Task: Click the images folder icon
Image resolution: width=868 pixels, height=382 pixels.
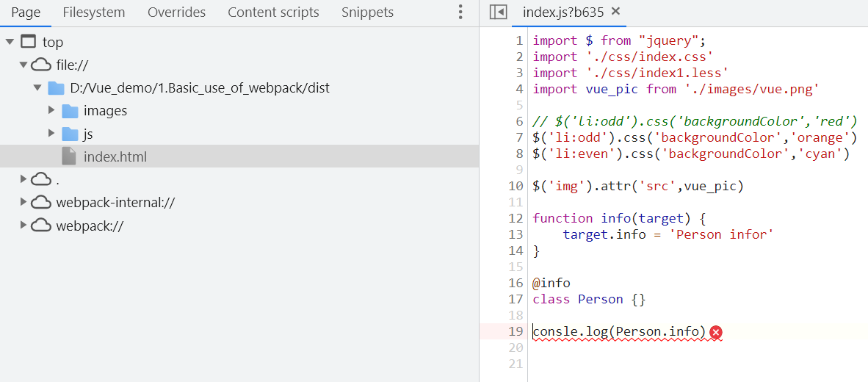Action: [70, 111]
